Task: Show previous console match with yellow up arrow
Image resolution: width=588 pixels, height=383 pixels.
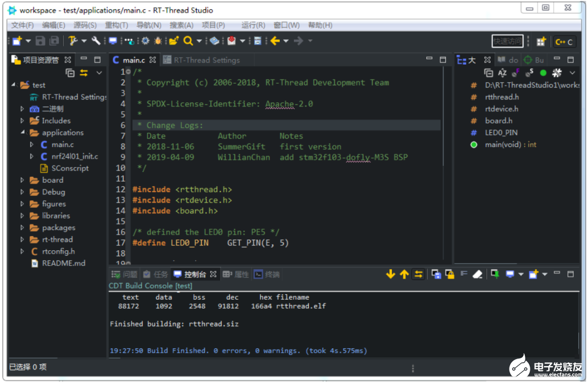Action: [404, 274]
